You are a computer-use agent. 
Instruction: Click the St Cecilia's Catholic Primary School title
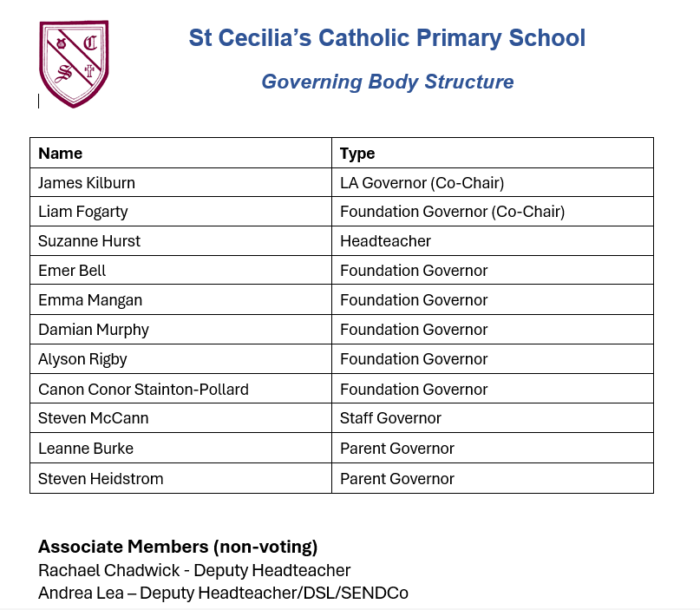[387, 38]
